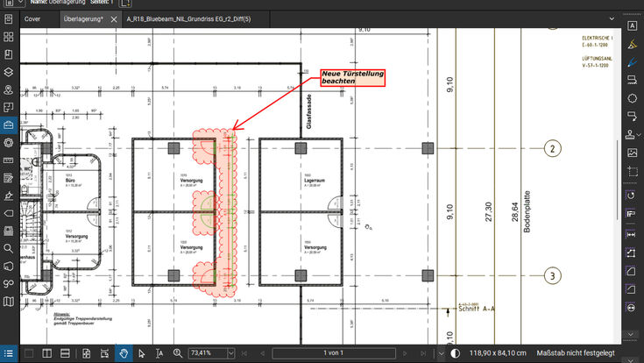Screen dimensions: 644x363
Task: Activate the Zoom magnifier tool
Action: click(177, 353)
